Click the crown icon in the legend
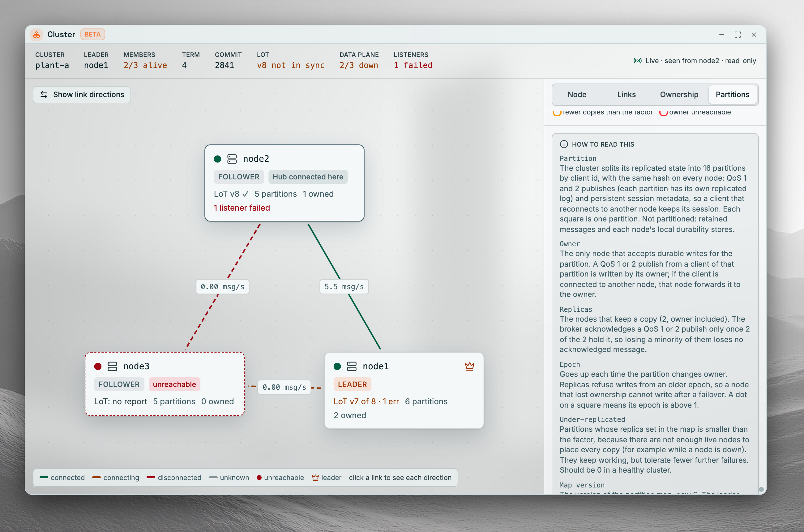Screen dimensions: 804x532 point(315,478)
